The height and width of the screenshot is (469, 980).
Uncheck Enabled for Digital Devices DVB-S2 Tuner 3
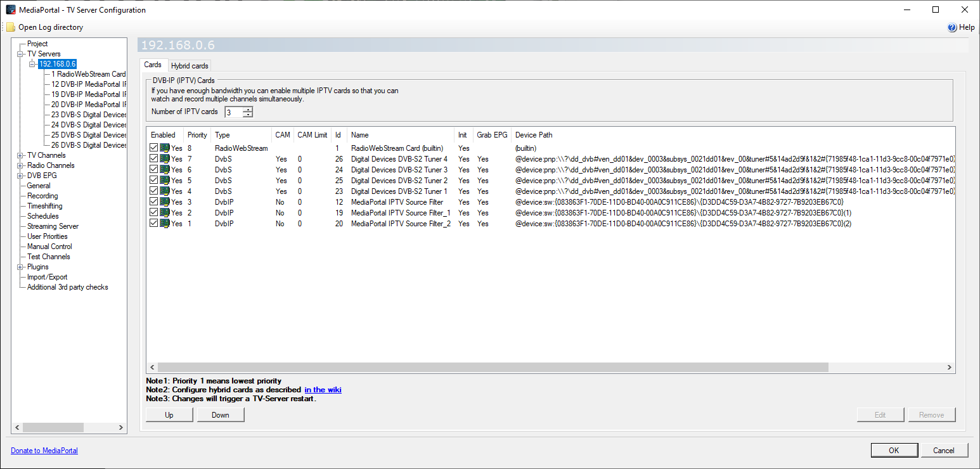[x=154, y=169]
